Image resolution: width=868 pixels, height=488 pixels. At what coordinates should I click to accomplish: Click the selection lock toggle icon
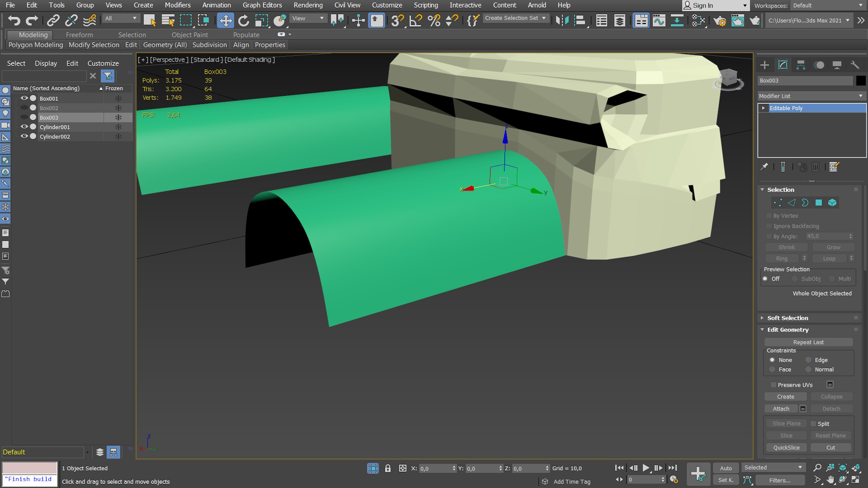(x=387, y=468)
